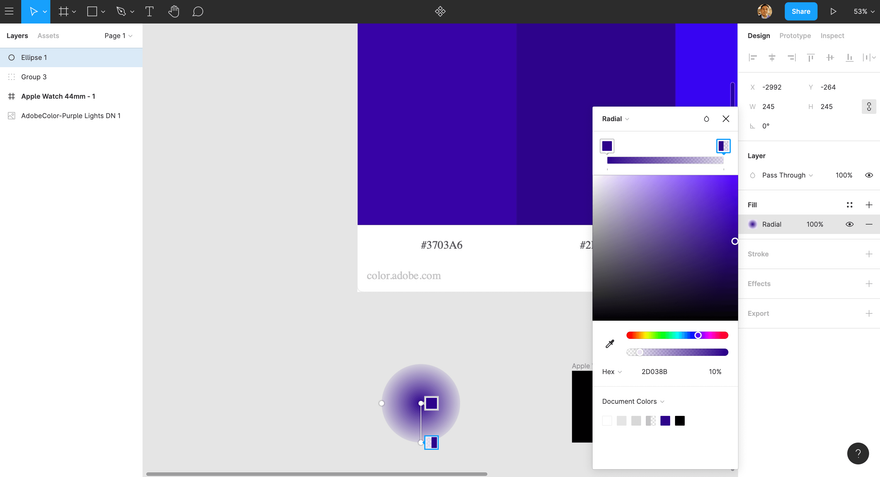Click the blue Share button
Image resolution: width=880 pixels, height=477 pixels.
[800, 11]
